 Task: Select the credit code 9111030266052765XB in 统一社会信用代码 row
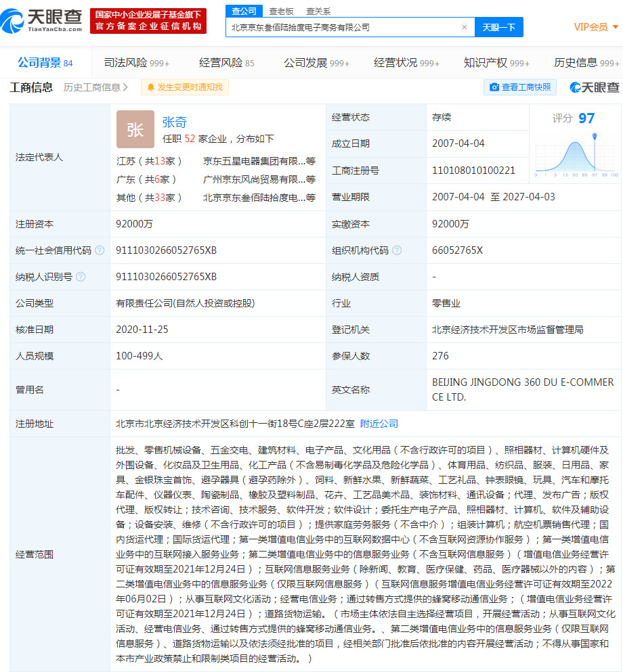[x=167, y=250]
